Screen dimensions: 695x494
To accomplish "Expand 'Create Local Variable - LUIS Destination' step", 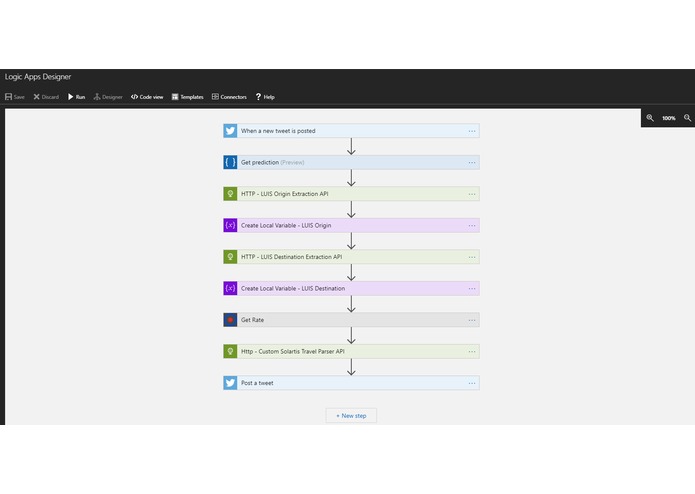I will click(351, 288).
